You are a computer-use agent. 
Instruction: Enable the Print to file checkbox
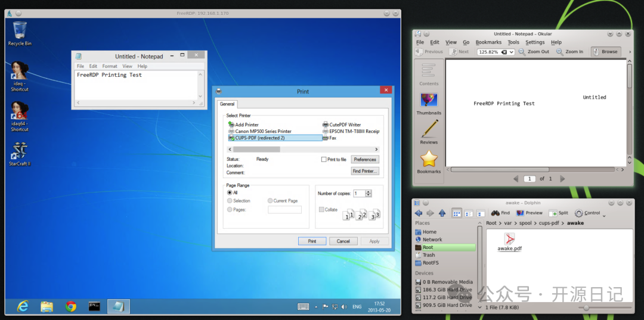pos(324,160)
